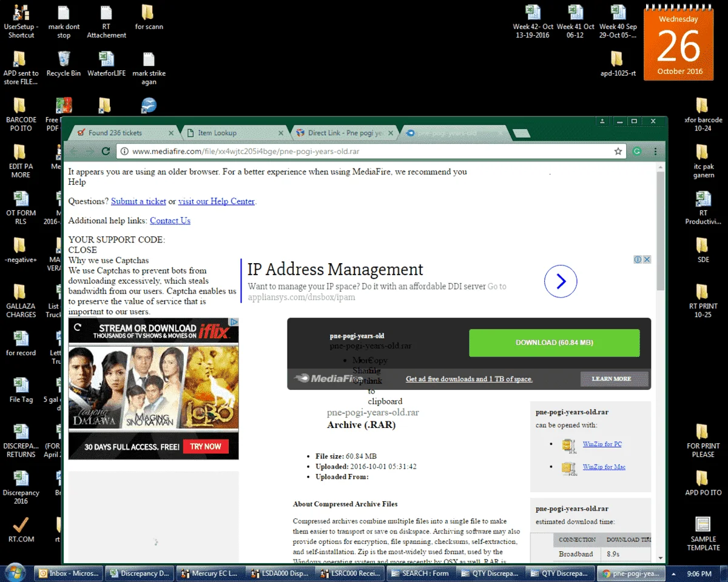Image resolution: width=728 pixels, height=582 pixels.
Task: Switch to Inbox - Microsoft taskbar window
Action: pos(68,573)
